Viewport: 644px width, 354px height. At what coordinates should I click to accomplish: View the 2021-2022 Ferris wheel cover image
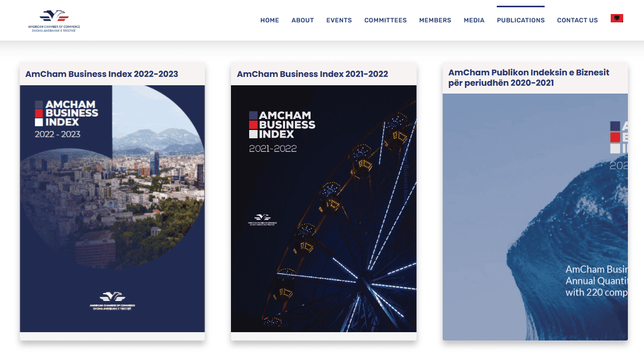point(324,208)
